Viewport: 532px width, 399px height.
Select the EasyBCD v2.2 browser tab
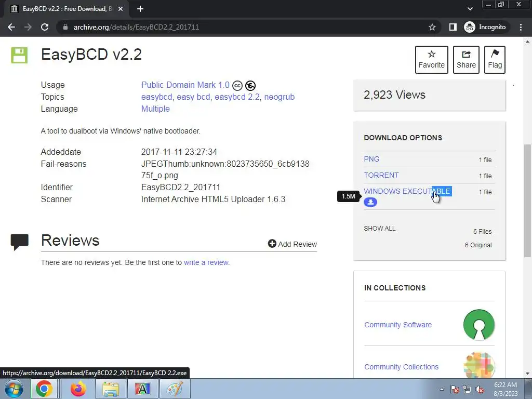66,9
